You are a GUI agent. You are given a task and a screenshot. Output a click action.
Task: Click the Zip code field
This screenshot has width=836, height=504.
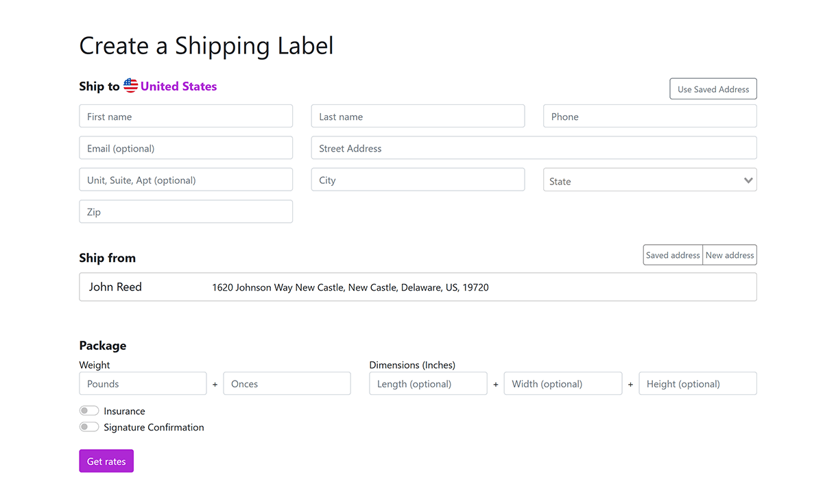(186, 212)
